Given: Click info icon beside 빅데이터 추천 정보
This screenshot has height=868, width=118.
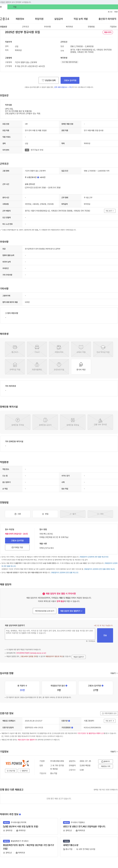Looking at the screenshot, I should click(20, 814).
